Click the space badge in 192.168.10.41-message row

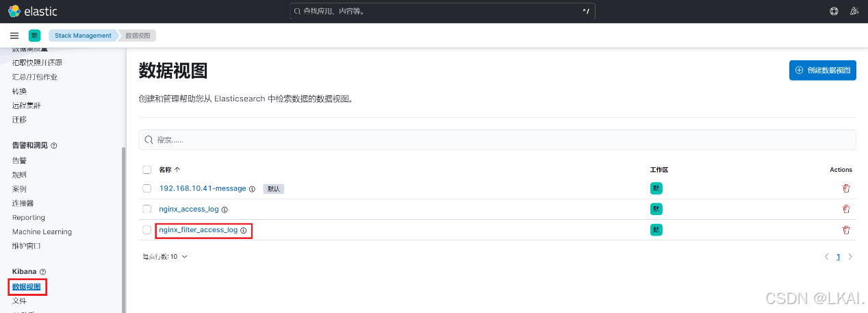[x=656, y=188]
